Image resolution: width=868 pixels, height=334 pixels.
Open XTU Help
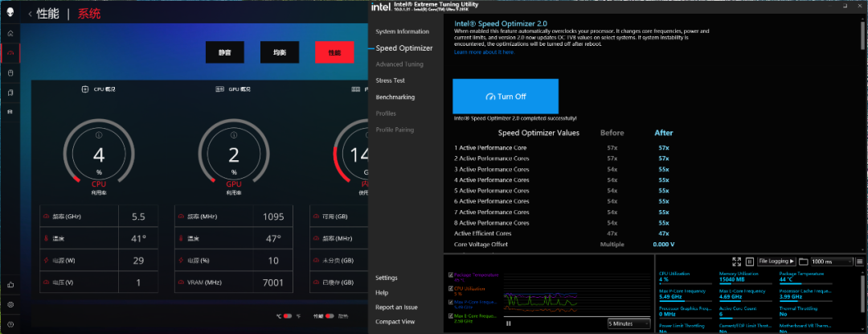(382, 292)
